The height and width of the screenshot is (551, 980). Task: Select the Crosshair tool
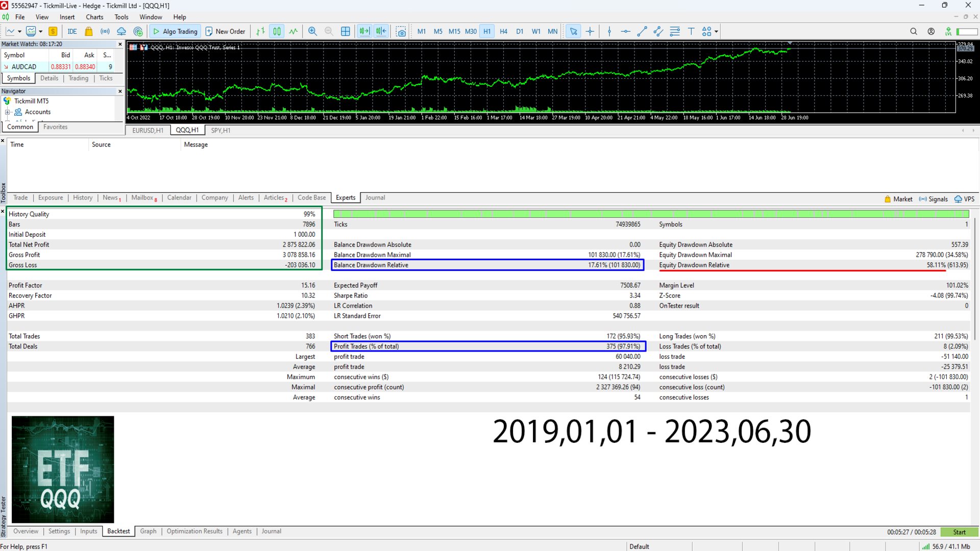(590, 31)
